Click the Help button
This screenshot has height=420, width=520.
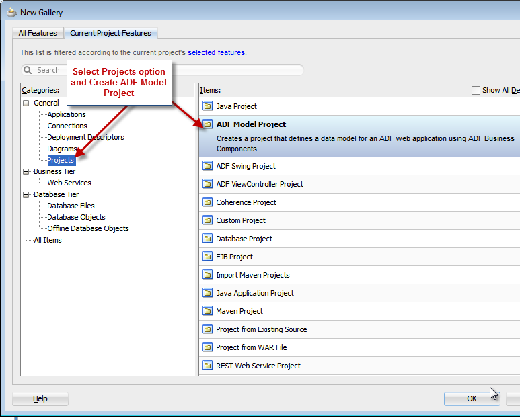(x=40, y=398)
